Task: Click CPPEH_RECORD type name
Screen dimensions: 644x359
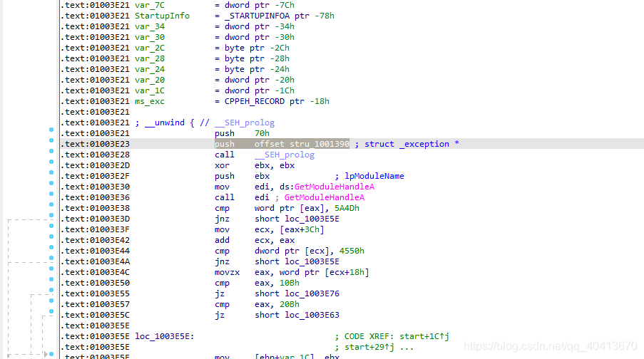Action: (x=254, y=101)
